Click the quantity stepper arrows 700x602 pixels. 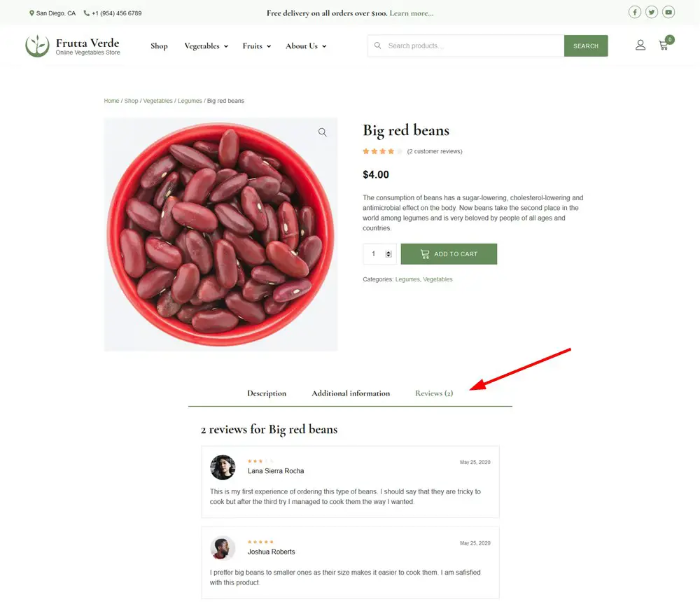pos(388,254)
